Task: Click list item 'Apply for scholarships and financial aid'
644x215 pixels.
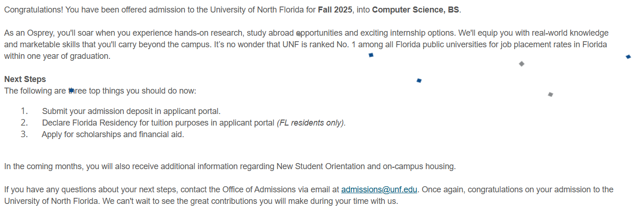Action: pyautogui.click(x=113, y=134)
